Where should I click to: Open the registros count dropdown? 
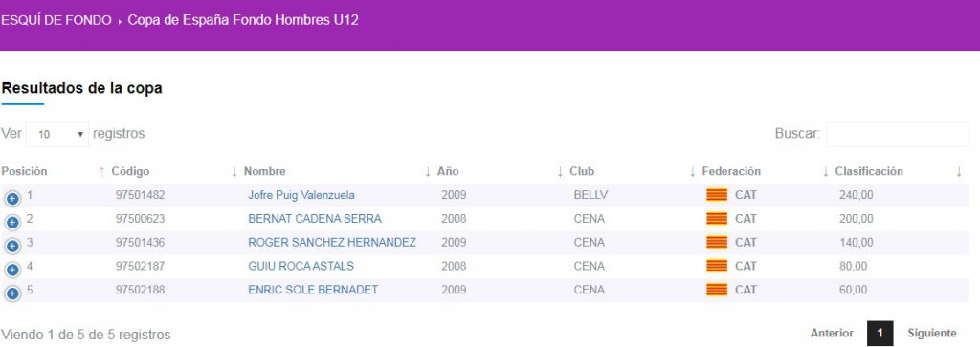[57, 134]
